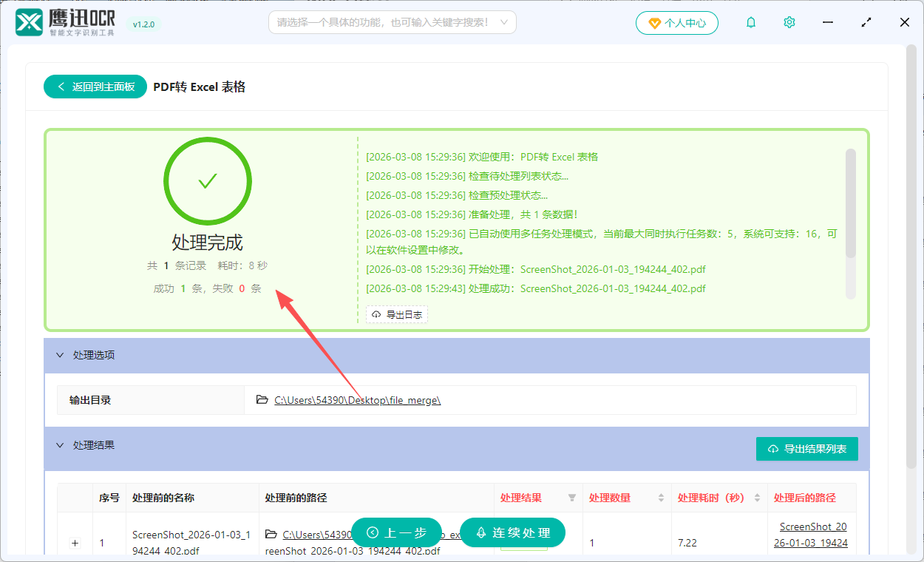924x562 pixels.
Task: Open the output directory file_merge link
Action: tap(357, 399)
